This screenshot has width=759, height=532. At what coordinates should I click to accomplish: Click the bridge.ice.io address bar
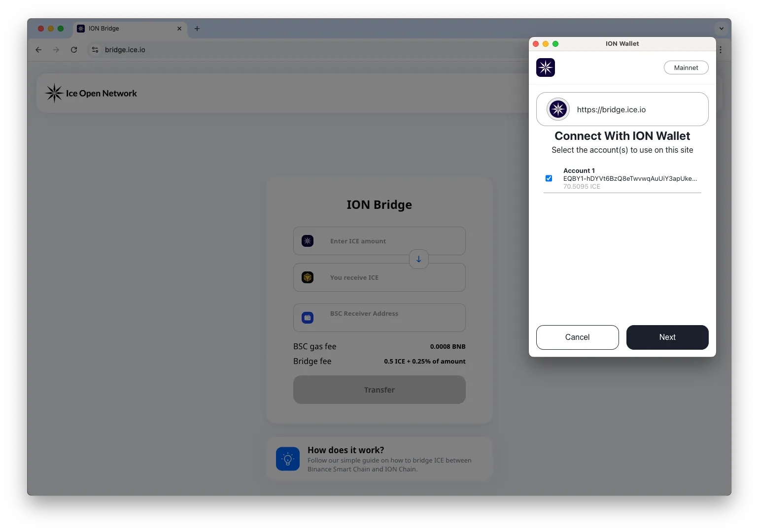[306, 50]
